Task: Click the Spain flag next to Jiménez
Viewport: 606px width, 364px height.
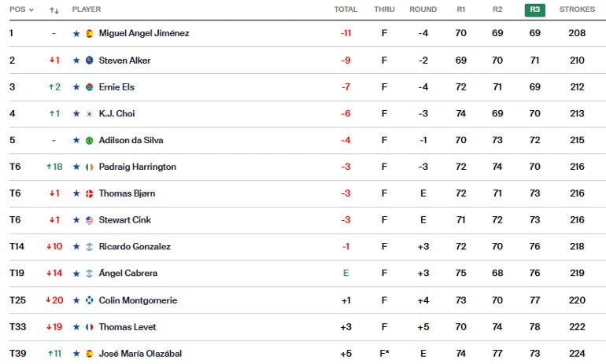Action: coord(89,34)
